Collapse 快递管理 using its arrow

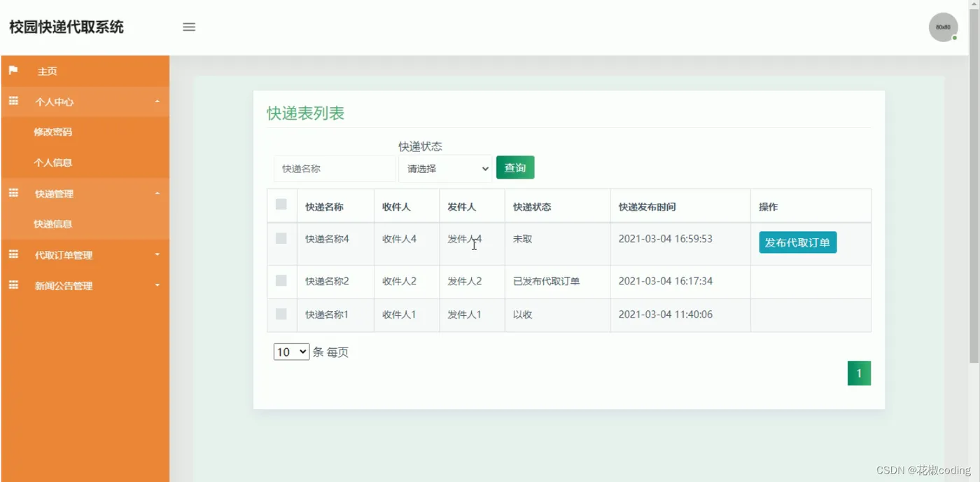tap(157, 193)
